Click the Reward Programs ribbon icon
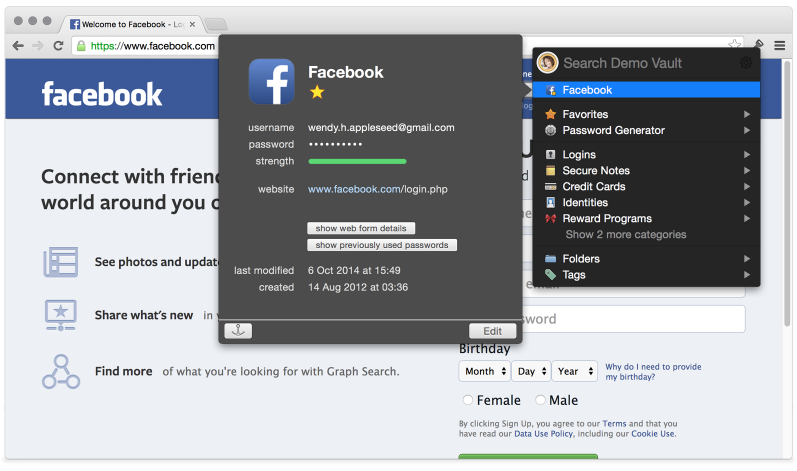Image resolution: width=797 pixels, height=471 pixels. [x=550, y=218]
